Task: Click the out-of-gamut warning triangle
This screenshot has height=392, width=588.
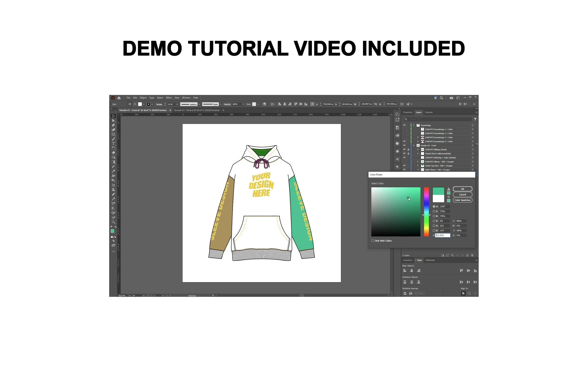Action: (449, 189)
